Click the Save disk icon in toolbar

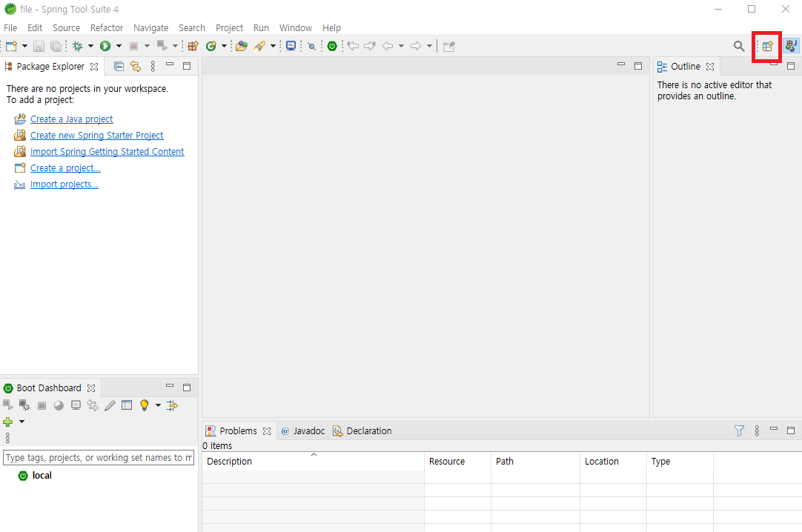coord(39,46)
